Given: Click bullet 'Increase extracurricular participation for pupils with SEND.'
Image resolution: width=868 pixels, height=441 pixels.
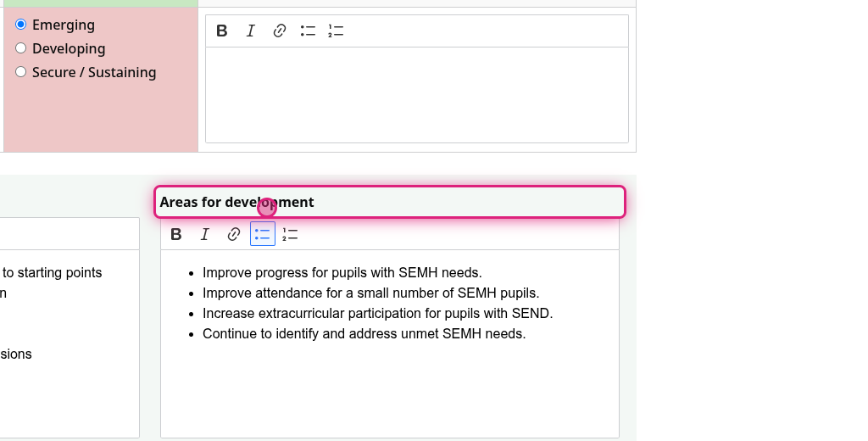Looking at the screenshot, I should [377, 314].
